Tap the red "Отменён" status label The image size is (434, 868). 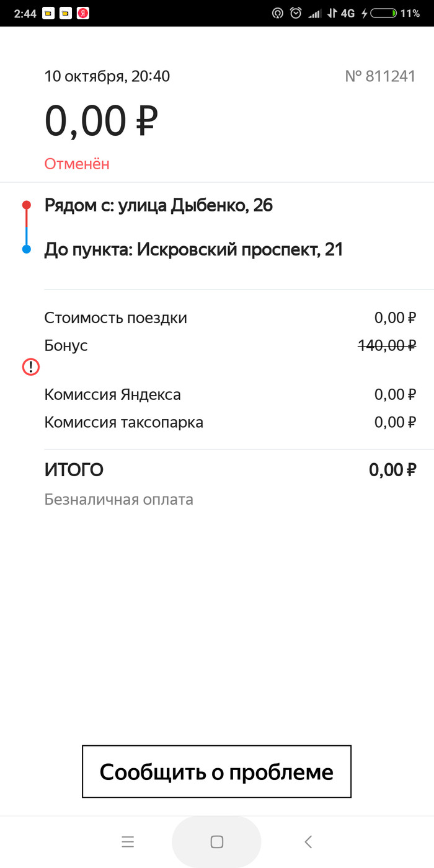click(x=77, y=164)
